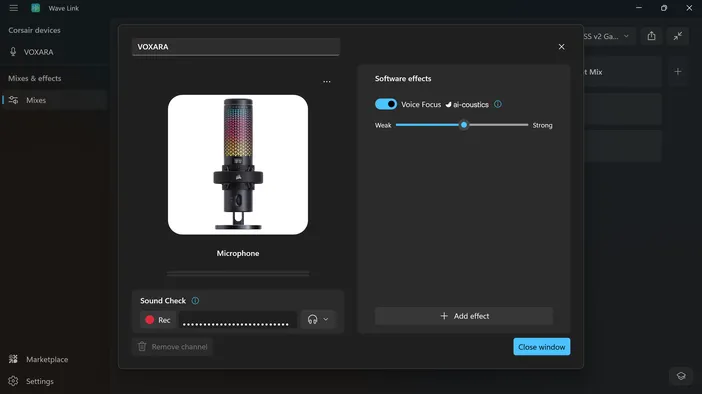
Task: Open the three-dot options above microphone image
Action: click(327, 81)
